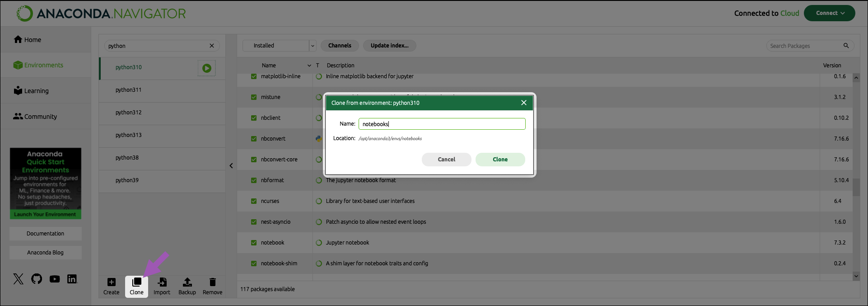Toggle the nest-asyncio package checkbox
Viewport: 868px width, 306px height.
click(x=254, y=222)
